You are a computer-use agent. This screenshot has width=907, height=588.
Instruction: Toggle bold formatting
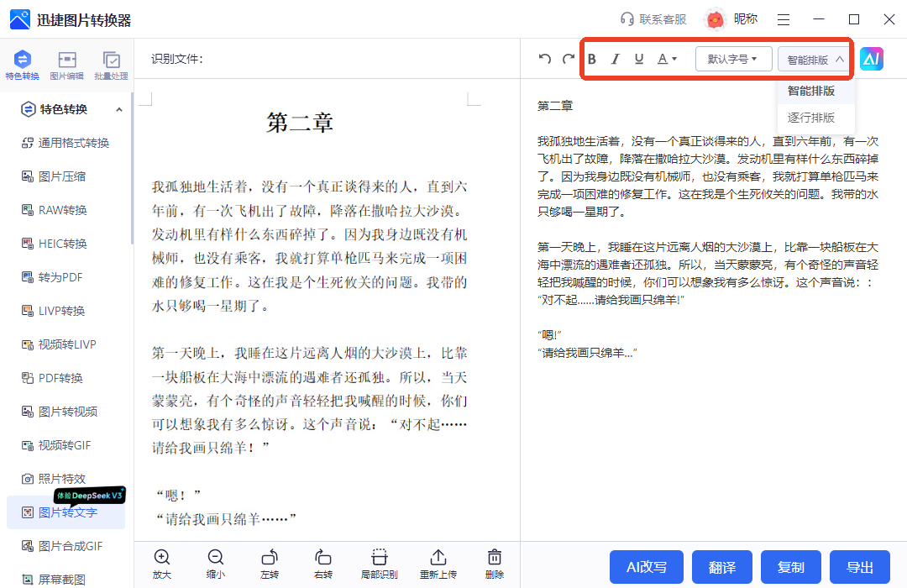(x=592, y=59)
